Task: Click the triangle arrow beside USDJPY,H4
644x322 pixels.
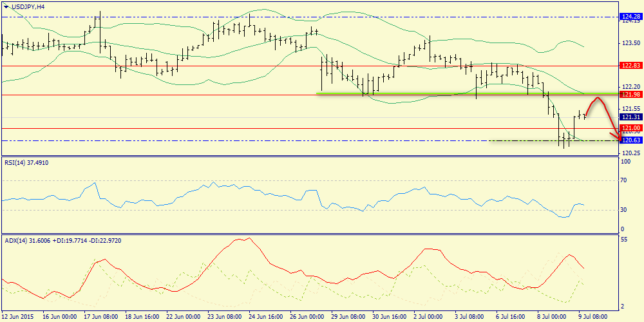Action: coord(6,6)
